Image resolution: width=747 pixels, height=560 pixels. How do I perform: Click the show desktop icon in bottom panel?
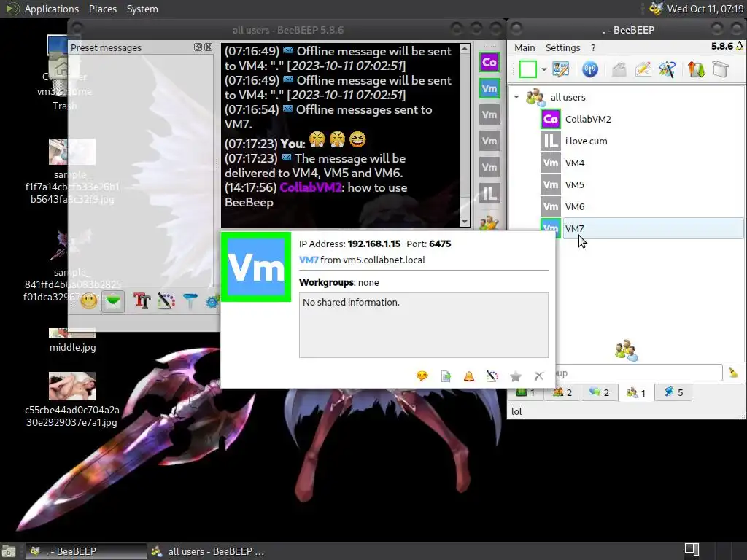[x=9, y=551]
